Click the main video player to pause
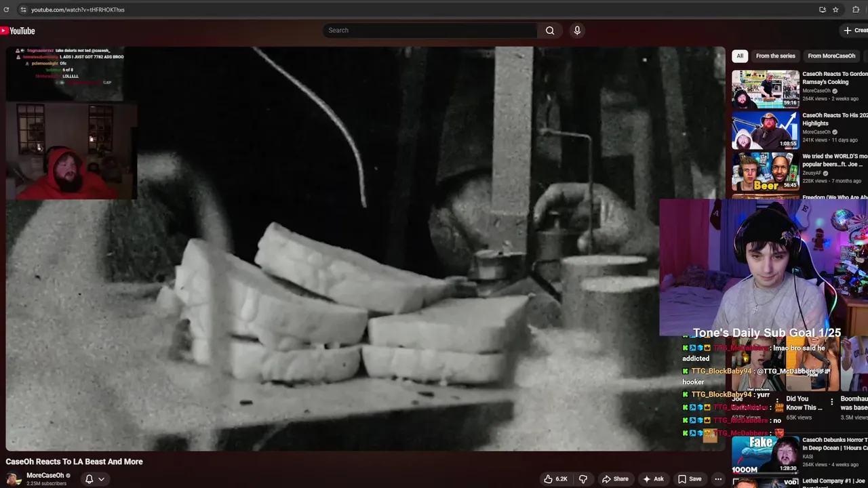Viewport: 868px width, 488px height. click(366, 249)
